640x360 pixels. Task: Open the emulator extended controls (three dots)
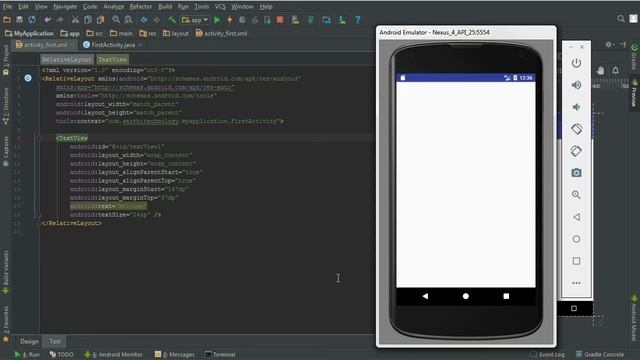[x=576, y=283]
